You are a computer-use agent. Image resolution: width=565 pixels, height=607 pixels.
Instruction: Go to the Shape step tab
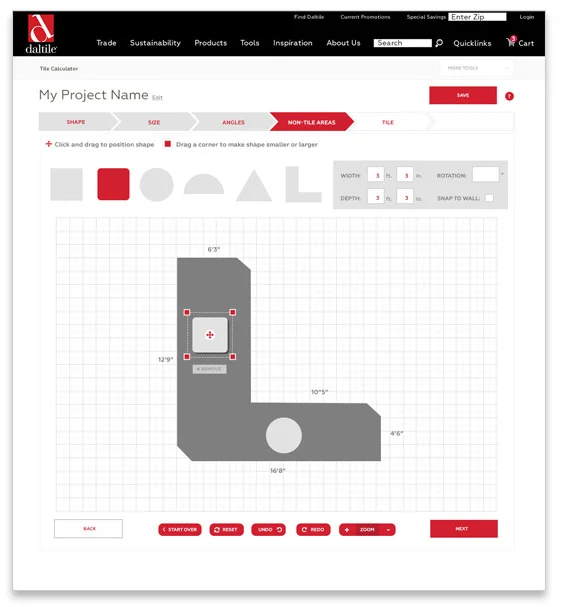pyautogui.click(x=76, y=122)
